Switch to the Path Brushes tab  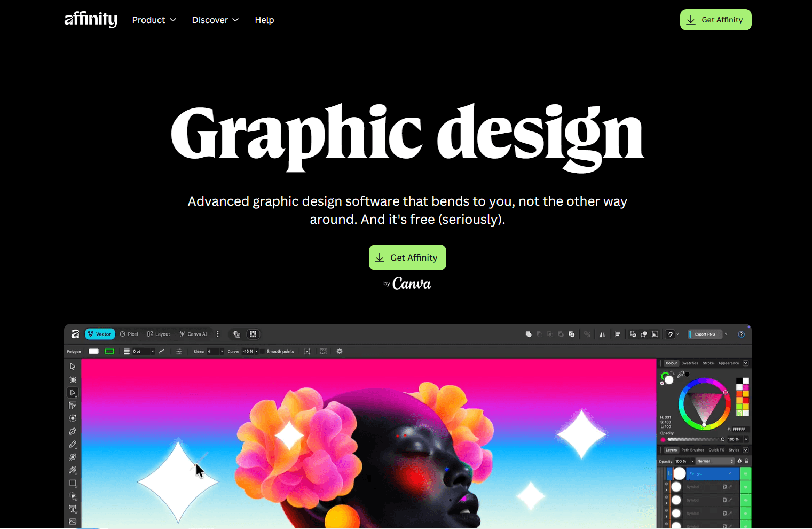(x=693, y=450)
